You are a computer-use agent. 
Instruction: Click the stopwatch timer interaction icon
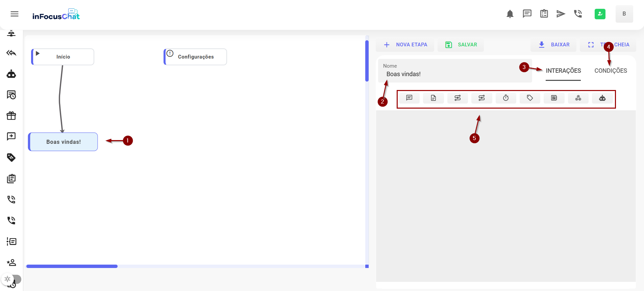coord(506,98)
